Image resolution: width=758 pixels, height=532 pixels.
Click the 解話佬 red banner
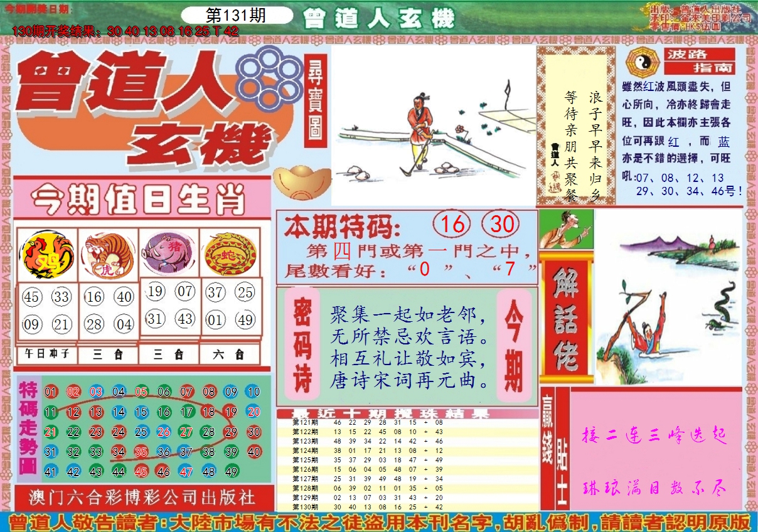click(x=566, y=317)
